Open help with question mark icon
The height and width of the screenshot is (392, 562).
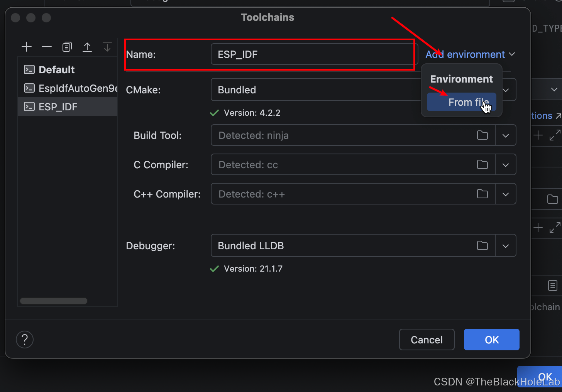[25, 340]
